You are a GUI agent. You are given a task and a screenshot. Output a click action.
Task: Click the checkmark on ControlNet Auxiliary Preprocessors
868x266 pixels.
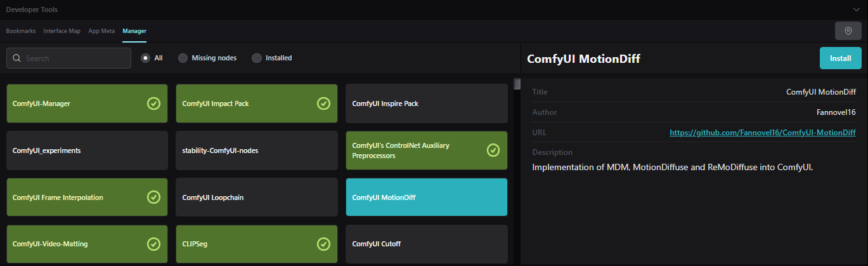tap(493, 150)
